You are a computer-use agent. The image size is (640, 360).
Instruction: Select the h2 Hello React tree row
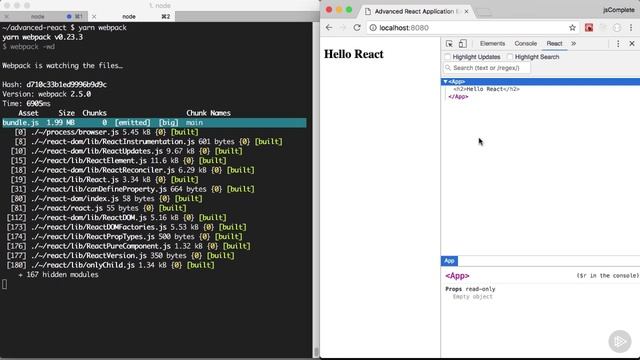tap(486, 89)
